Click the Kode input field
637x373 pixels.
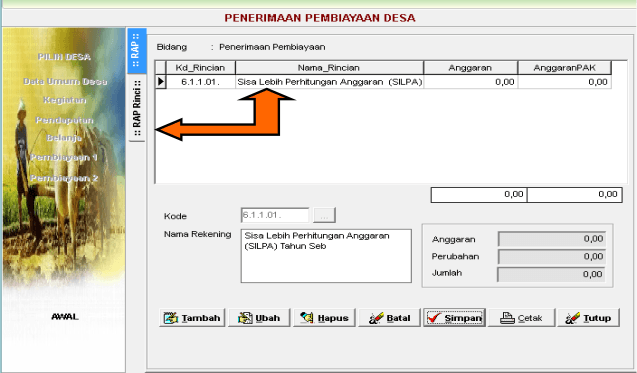[275, 215]
